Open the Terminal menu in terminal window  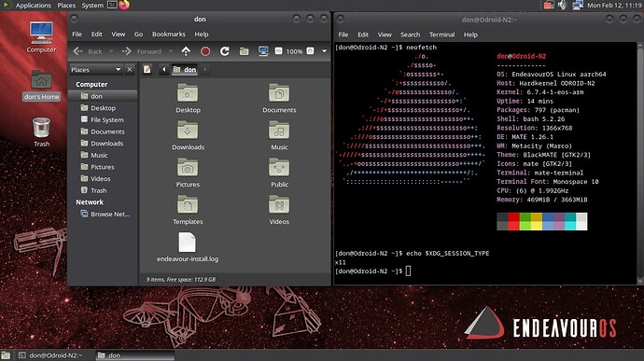pyautogui.click(x=441, y=35)
